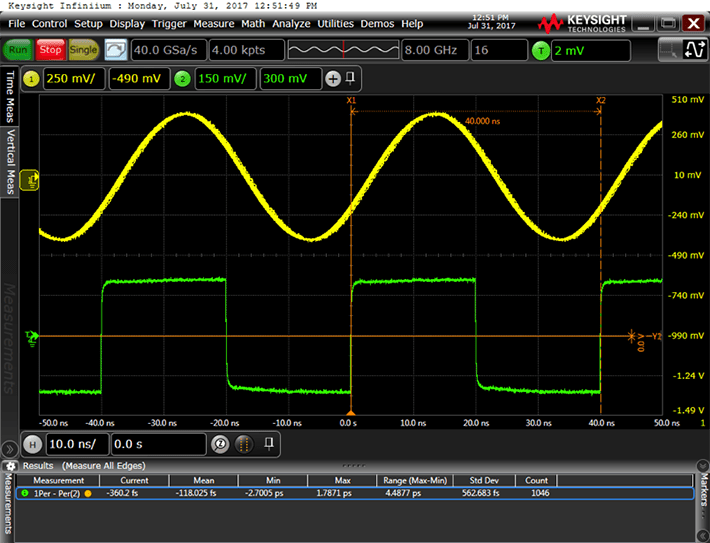Click the zoom magnifier icon in horizontal bar

221,443
